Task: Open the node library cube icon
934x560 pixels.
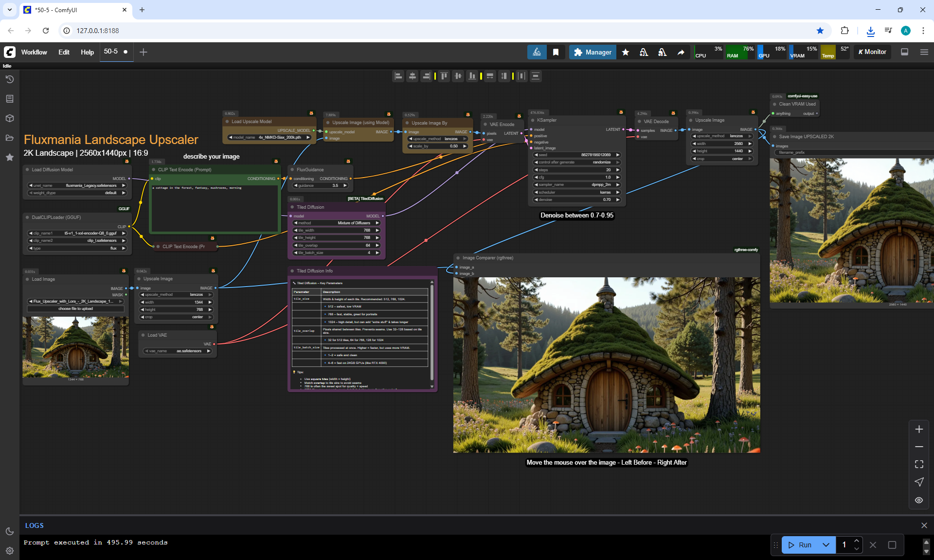Action: (x=9, y=118)
